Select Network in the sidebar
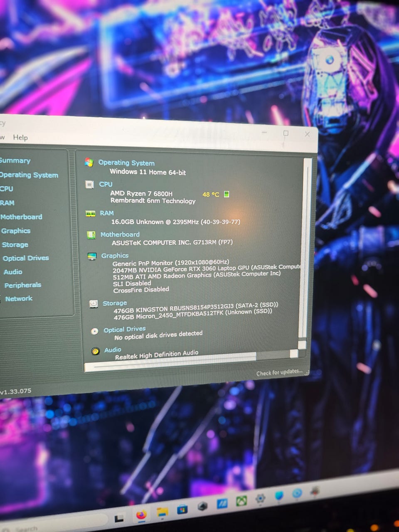 (x=19, y=298)
